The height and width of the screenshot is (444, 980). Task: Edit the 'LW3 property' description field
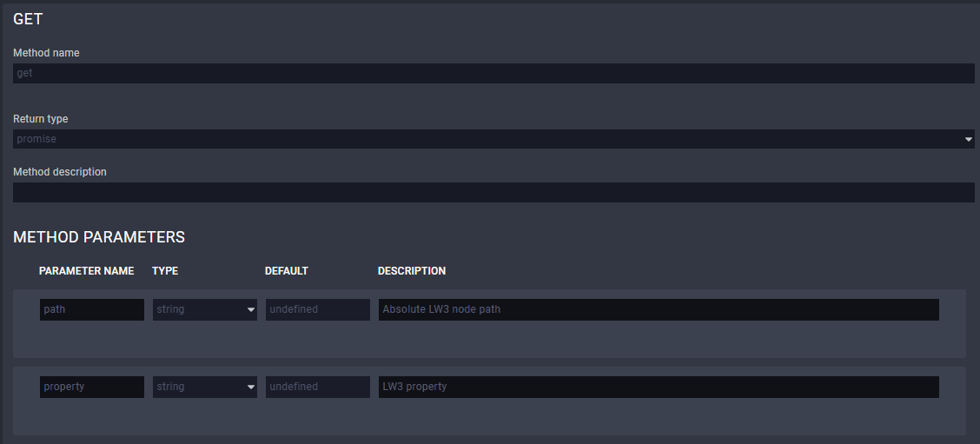click(x=658, y=387)
